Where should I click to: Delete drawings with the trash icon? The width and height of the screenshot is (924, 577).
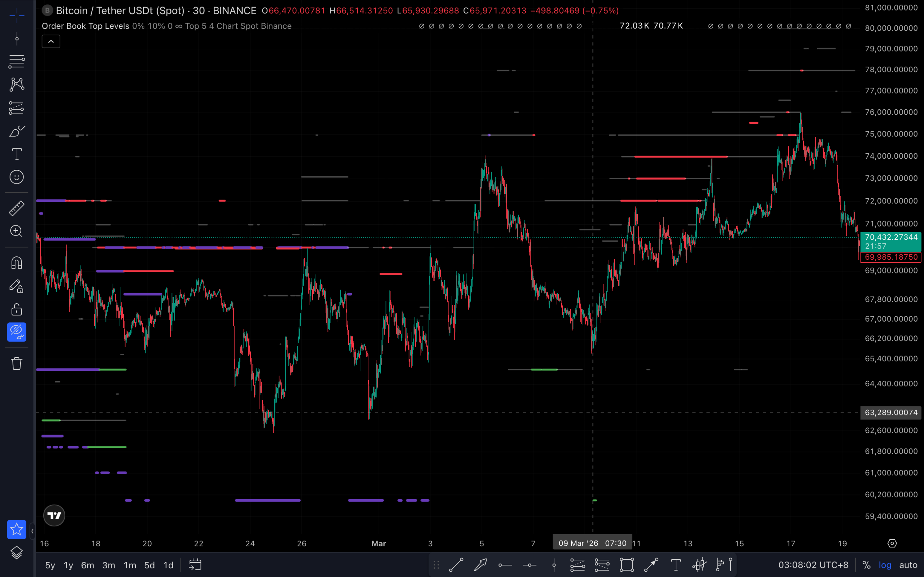click(x=16, y=363)
